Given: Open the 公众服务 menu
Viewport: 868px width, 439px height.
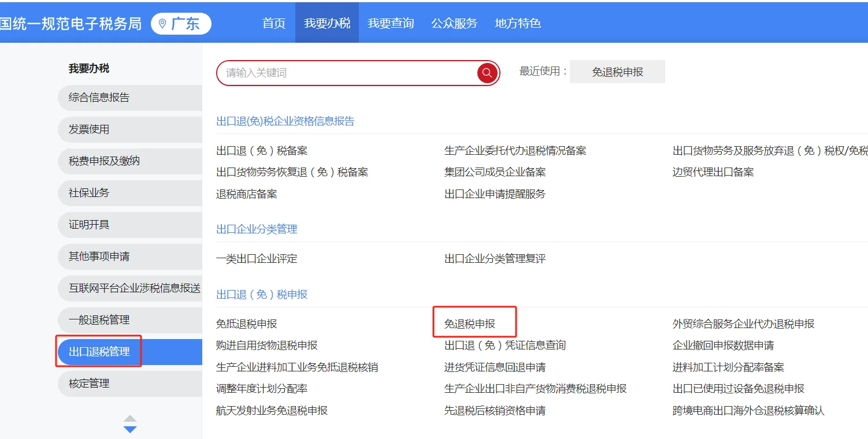Looking at the screenshot, I should (x=454, y=23).
